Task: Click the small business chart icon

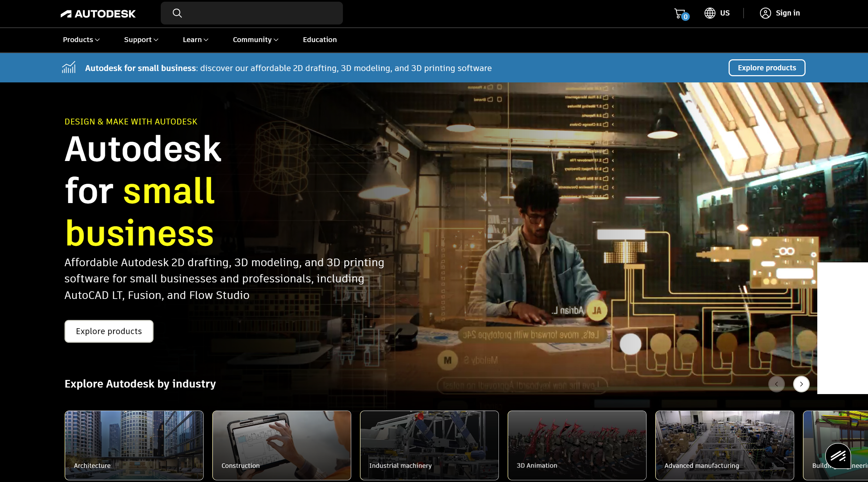Action: coord(69,68)
